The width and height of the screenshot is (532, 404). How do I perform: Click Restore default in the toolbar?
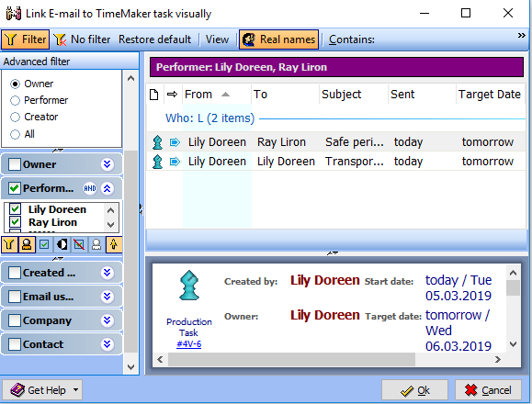tap(154, 39)
